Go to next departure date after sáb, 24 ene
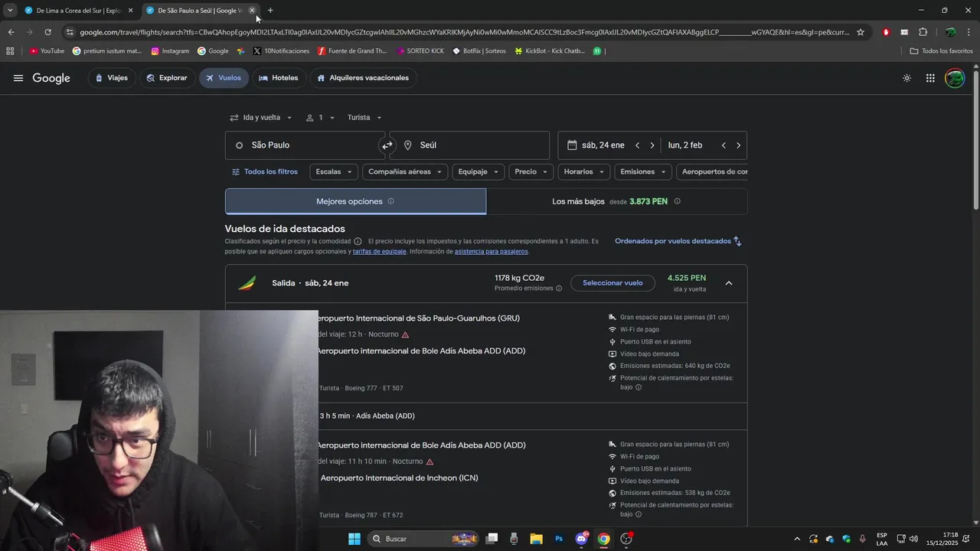Viewport: 980px width, 551px height. [x=652, y=145]
